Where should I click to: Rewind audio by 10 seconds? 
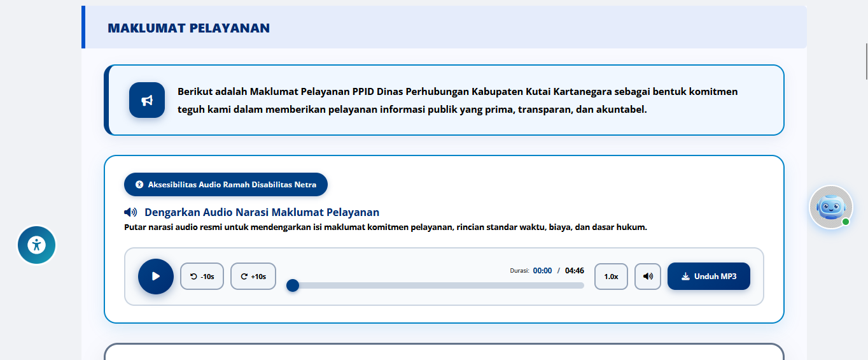pyautogui.click(x=202, y=277)
